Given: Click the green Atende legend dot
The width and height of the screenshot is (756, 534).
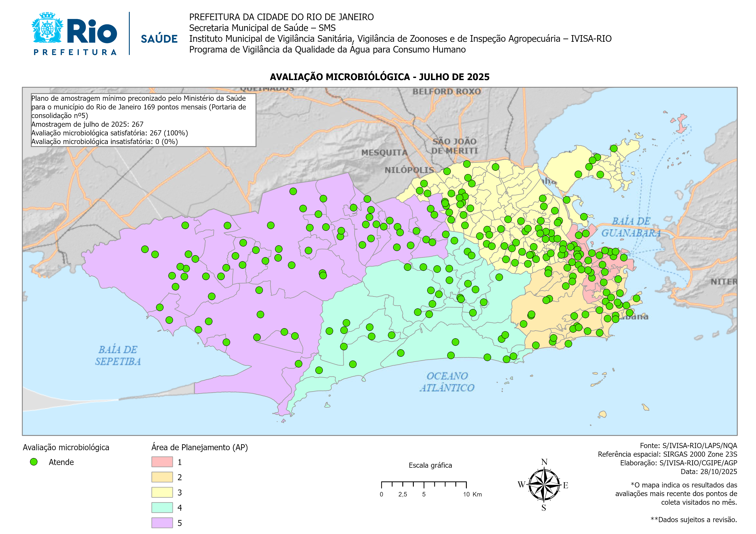Looking at the screenshot, I should click(x=34, y=462).
